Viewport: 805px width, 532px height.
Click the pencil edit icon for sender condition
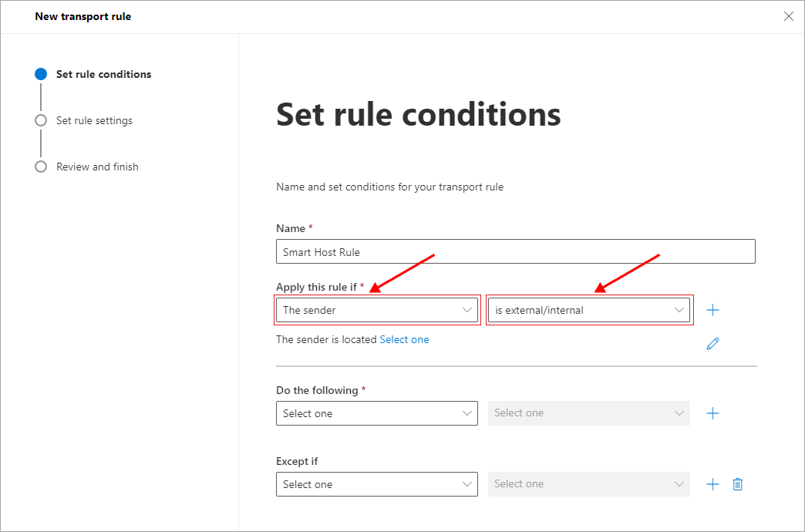pos(712,344)
